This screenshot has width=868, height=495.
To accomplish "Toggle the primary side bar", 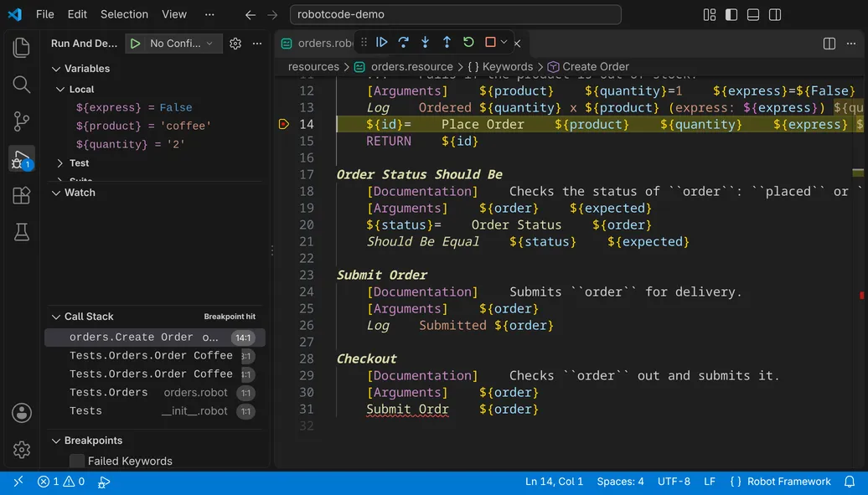I will tap(731, 14).
